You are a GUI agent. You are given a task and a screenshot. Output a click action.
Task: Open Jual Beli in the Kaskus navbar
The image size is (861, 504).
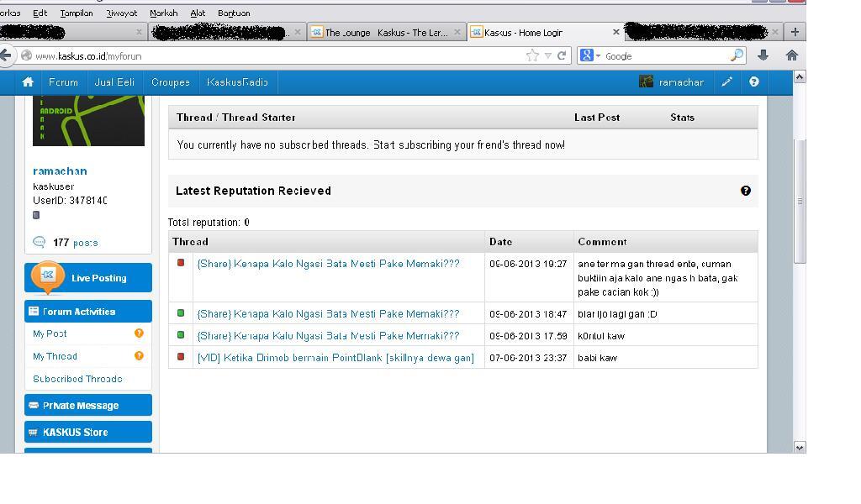coord(114,82)
